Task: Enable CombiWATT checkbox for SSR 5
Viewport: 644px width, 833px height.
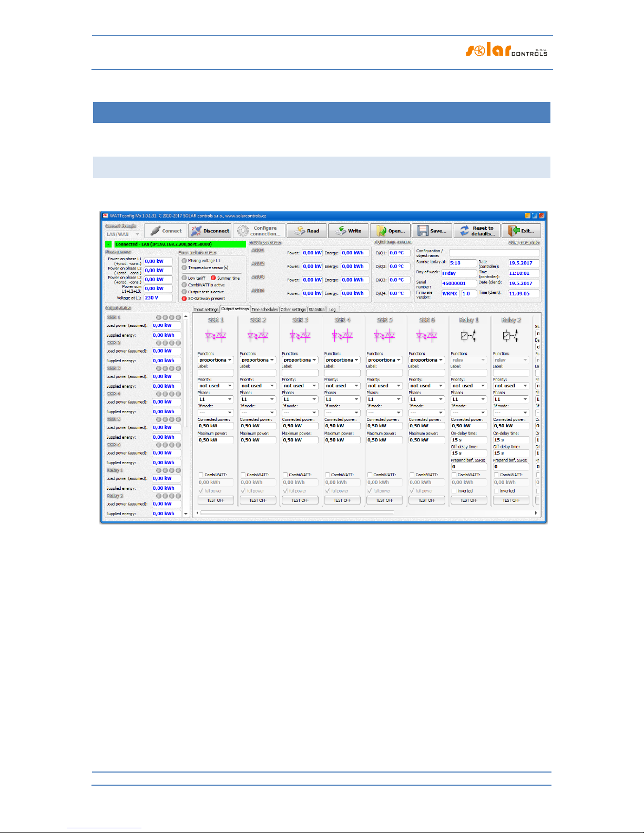Action: [x=370, y=475]
